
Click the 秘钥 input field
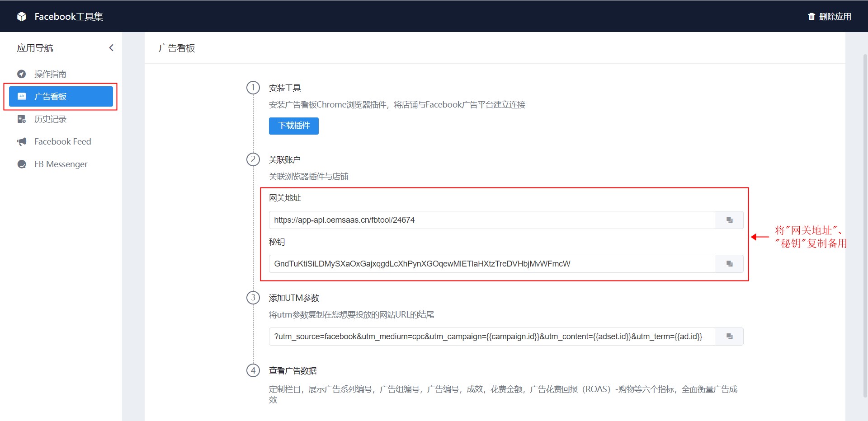click(x=492, y=264)
